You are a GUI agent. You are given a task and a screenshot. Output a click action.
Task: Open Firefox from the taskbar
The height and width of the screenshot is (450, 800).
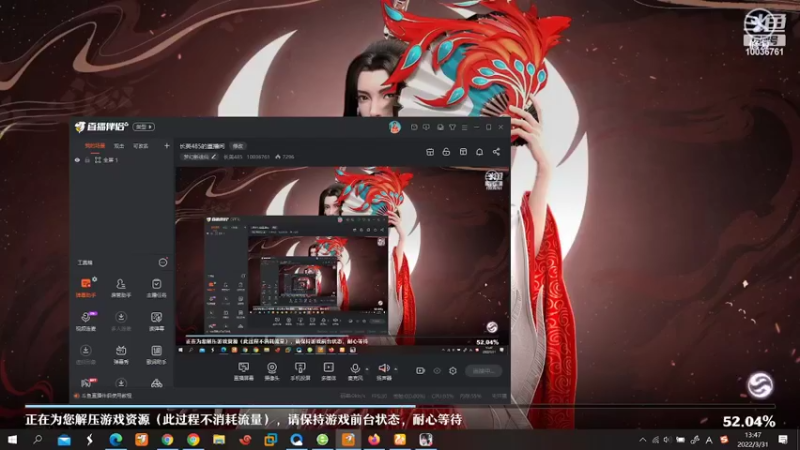coord(374,439)
